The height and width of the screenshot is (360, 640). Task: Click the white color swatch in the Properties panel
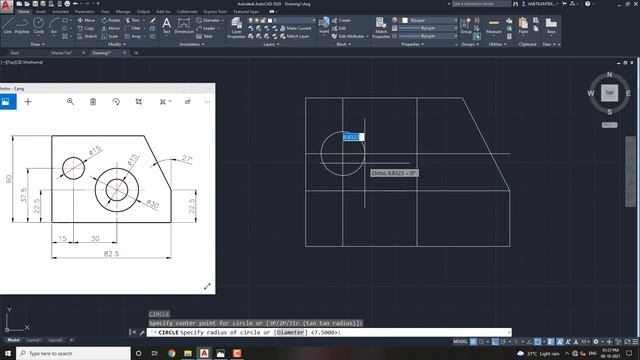[405, 20]
